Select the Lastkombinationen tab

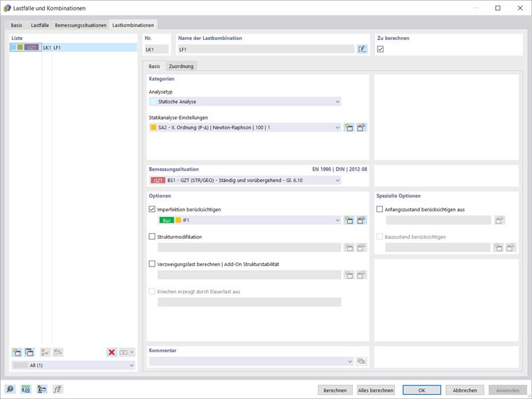[133, 25]
